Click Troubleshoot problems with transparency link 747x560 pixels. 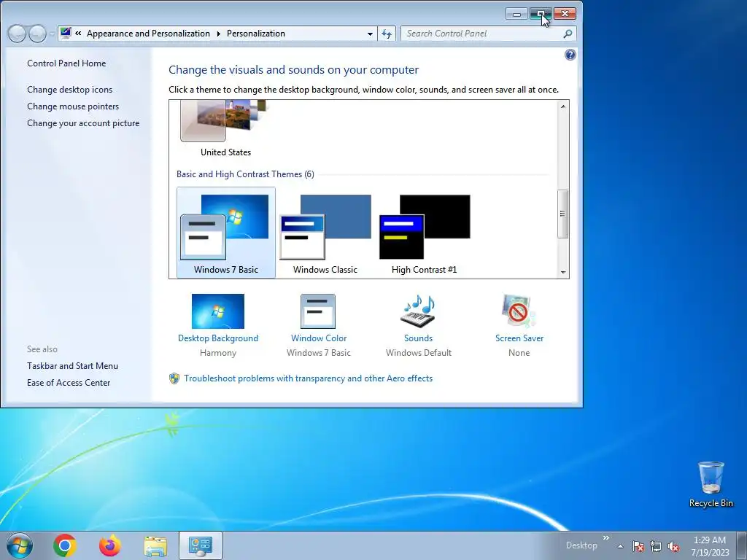point(309,378)
